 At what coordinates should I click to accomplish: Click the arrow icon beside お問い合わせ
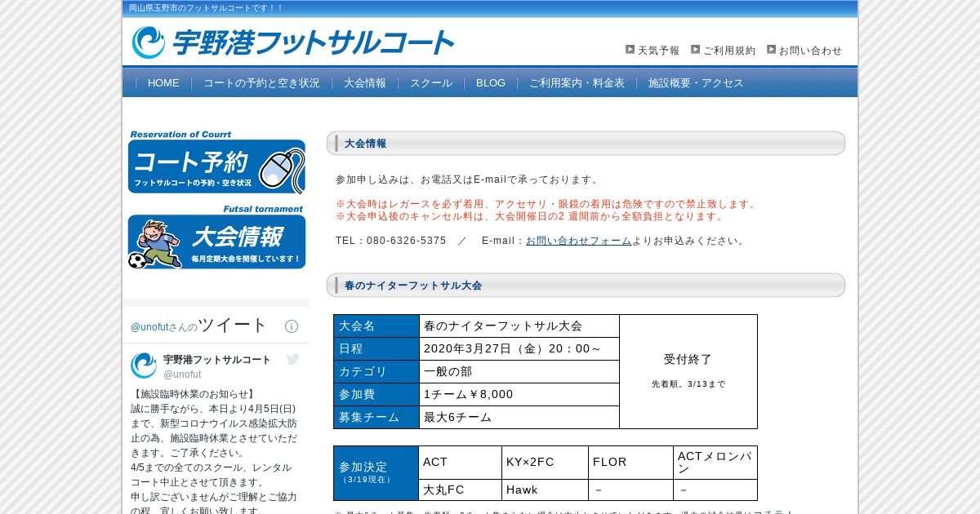coord(772,50)
